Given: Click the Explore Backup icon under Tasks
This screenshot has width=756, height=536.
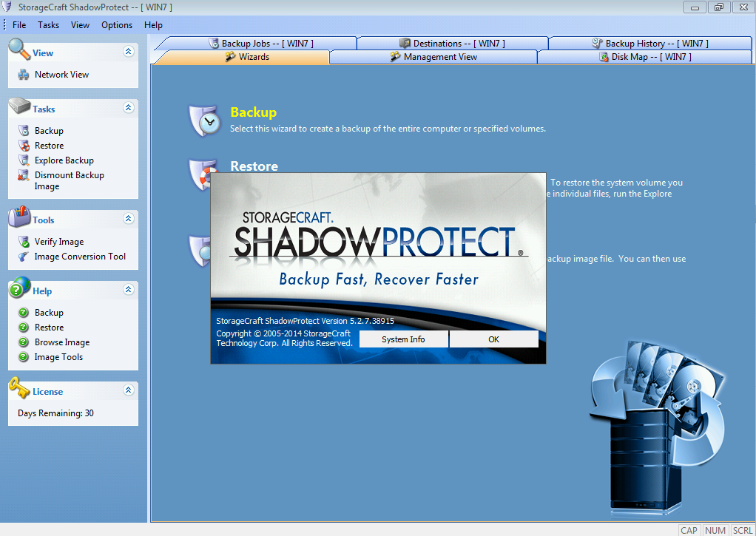Looking at the screenshot, I should coord(23,160).
